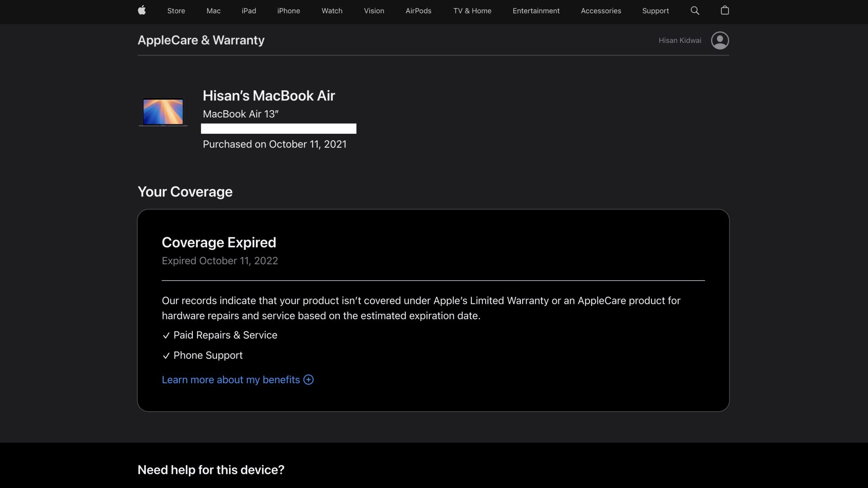Click the AppleCare & Warranty heading
Image resolution: width=868 pixels, height=488 pixels.
click(201, 40)
